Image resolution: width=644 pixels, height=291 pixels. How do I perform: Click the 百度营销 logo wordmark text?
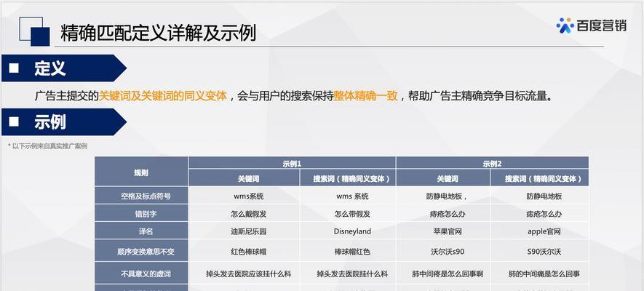(x=601, y=25)
